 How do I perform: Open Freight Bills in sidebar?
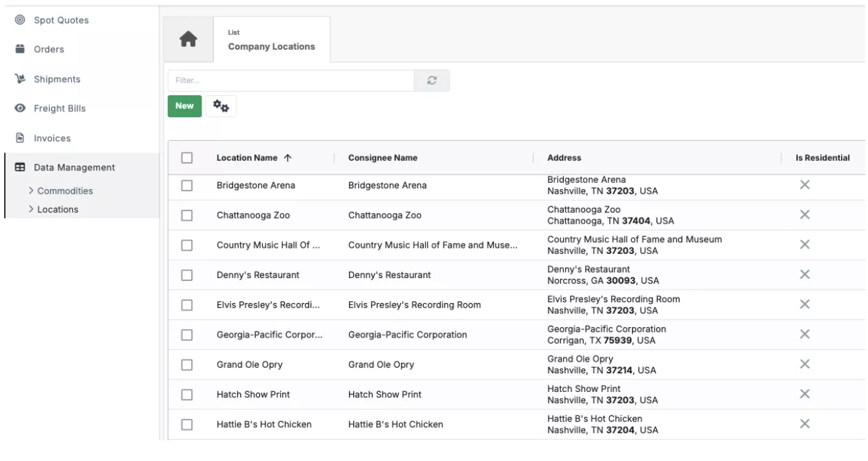[60, 109]
